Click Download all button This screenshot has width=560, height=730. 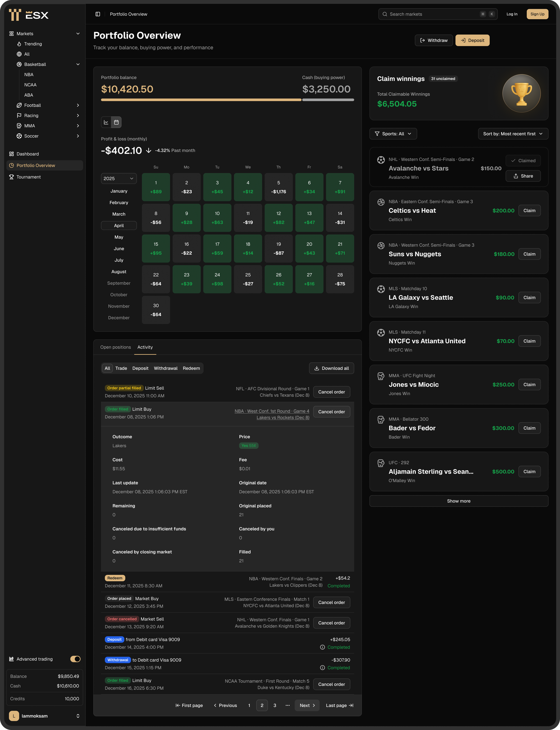tap(331, 368)
